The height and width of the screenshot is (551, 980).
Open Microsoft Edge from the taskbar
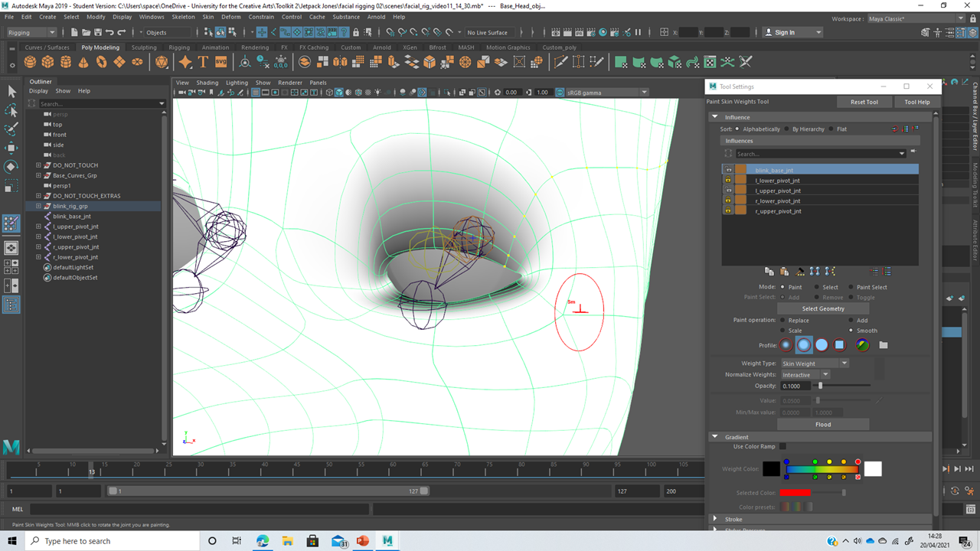263,541
